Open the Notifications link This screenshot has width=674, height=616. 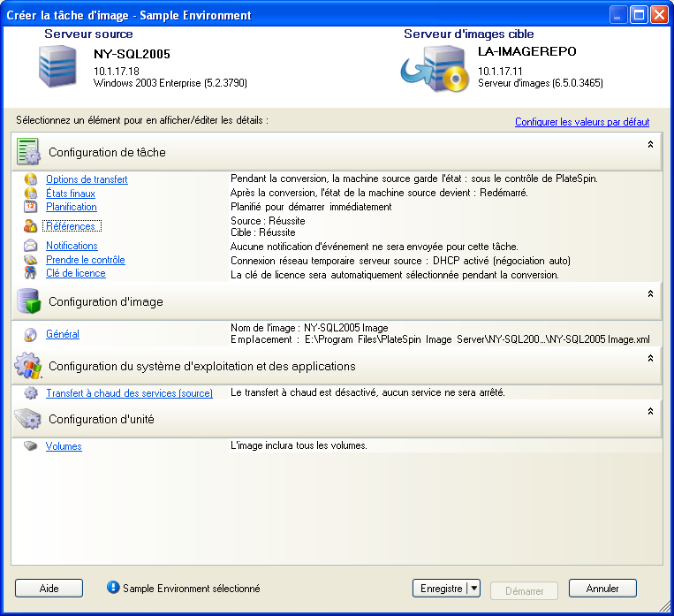(72, 246)
